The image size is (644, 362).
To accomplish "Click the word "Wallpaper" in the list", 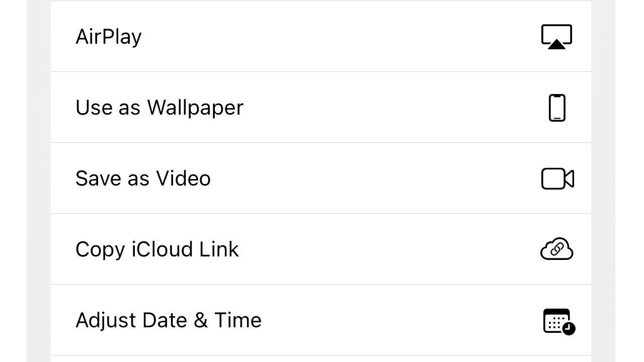I will (195, 108).
